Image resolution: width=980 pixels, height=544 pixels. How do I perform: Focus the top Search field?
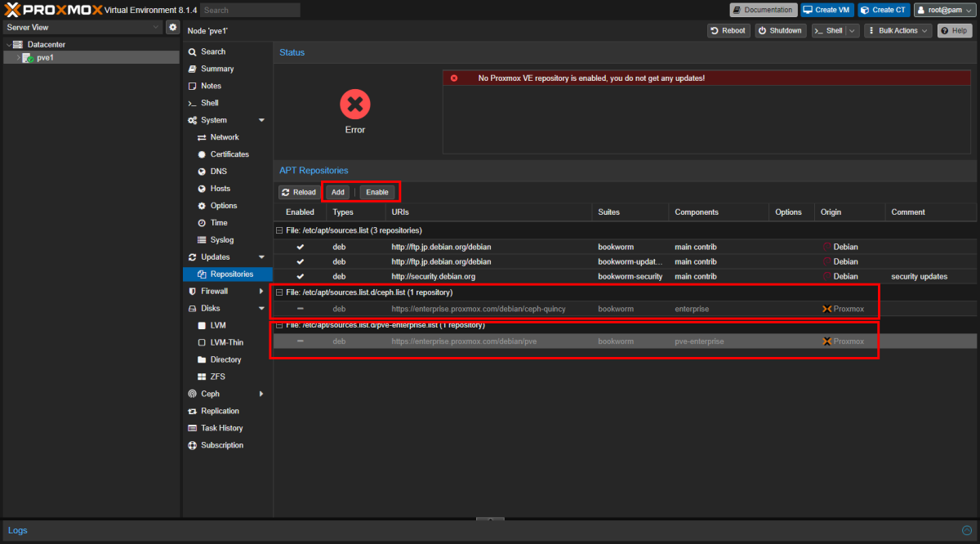pyautogui.click(x=250, y=10)
